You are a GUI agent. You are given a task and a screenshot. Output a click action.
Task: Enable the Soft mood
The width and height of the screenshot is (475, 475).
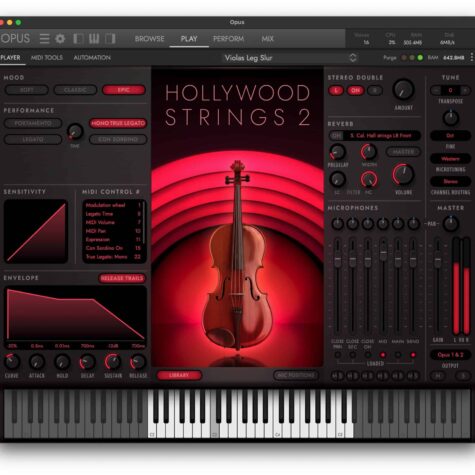click(x=27, y=90)
